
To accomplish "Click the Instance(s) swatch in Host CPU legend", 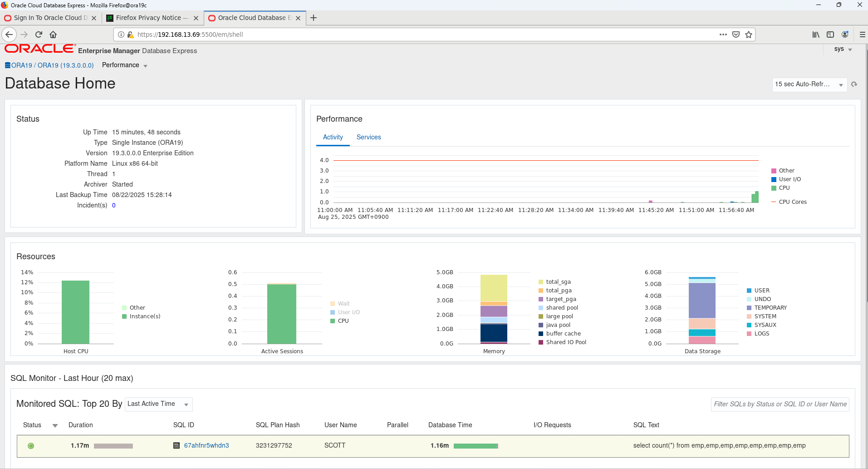I will coord(124,316).
